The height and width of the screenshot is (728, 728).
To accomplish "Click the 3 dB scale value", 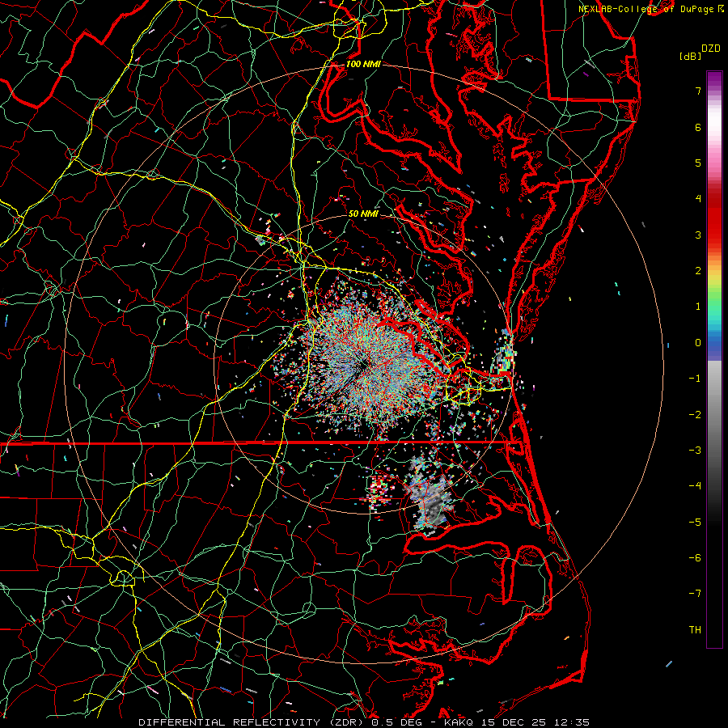I will 698,235.
